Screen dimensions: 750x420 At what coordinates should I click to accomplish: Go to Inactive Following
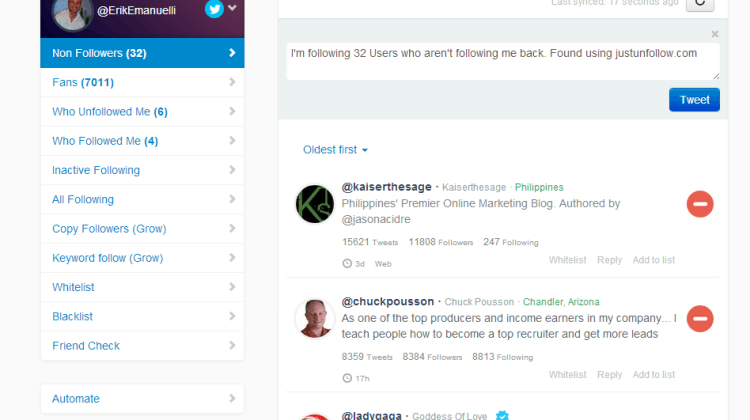point(142,170)
